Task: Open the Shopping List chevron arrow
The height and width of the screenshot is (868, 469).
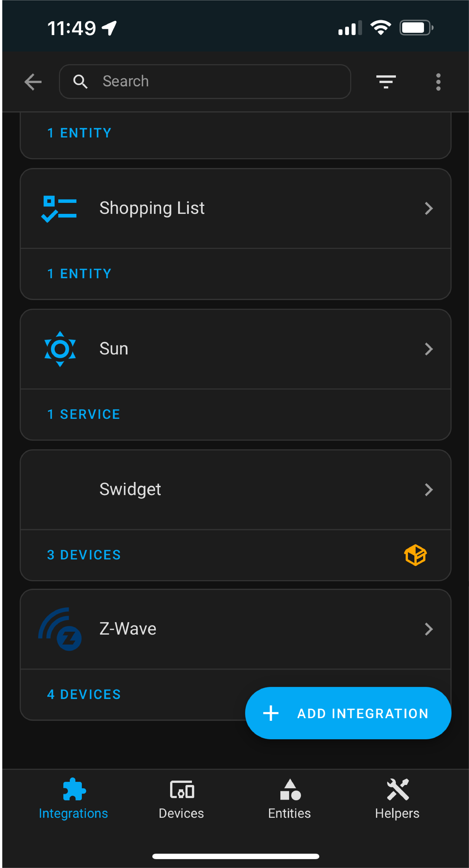Action: pos(429,209)
